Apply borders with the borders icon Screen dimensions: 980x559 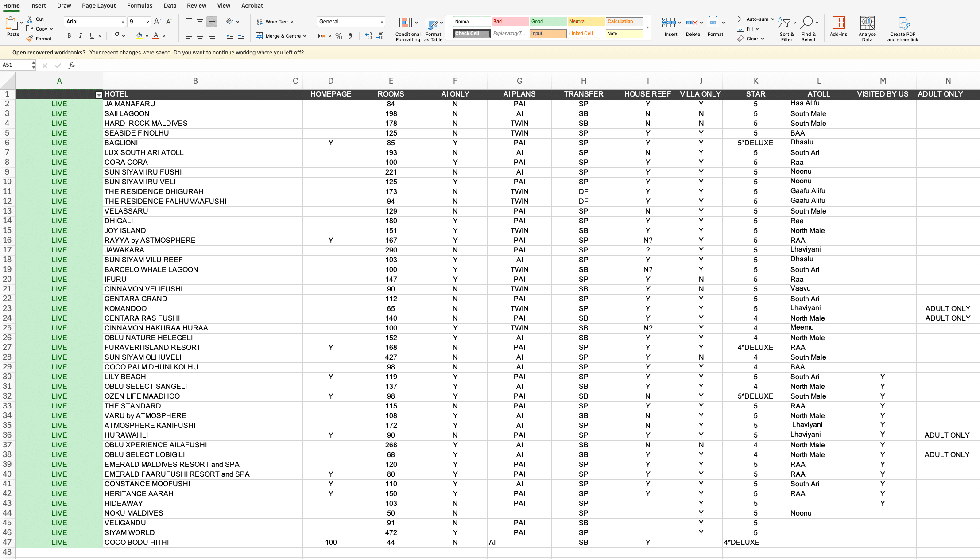[115, 36]
